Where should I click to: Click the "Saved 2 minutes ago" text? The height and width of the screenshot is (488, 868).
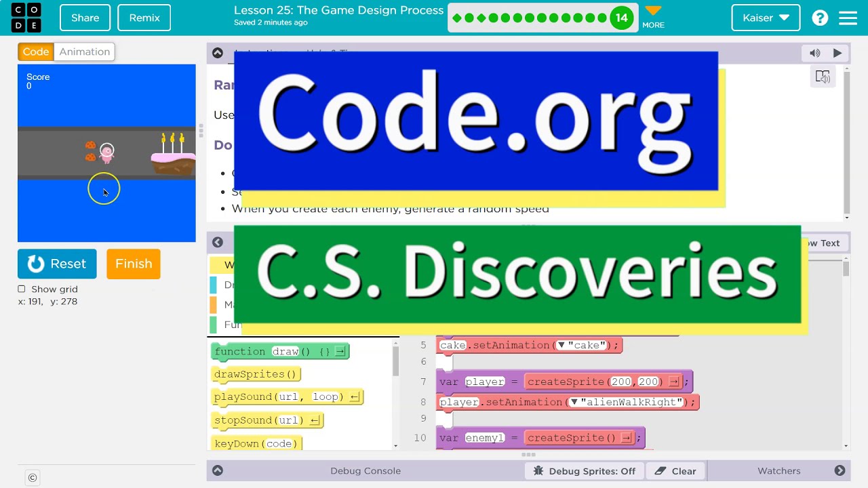pyautogui.click(x=271, y=22)
